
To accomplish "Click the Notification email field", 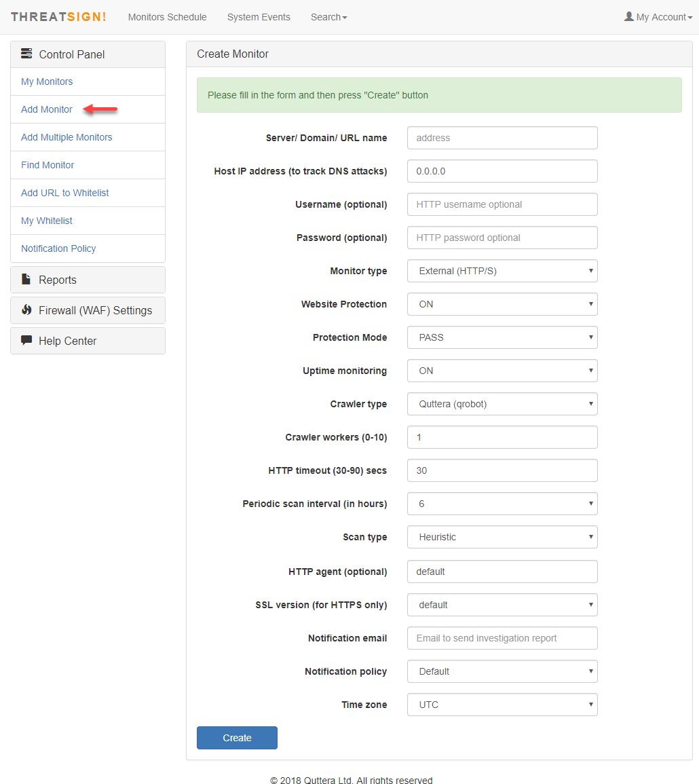I will (502, 638).
